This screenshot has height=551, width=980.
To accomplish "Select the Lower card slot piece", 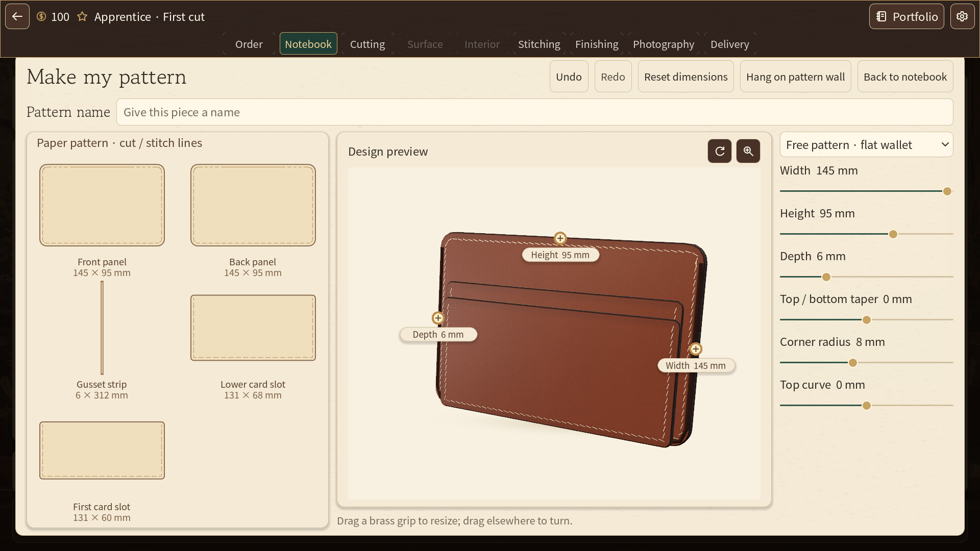I will click(253, 328).
